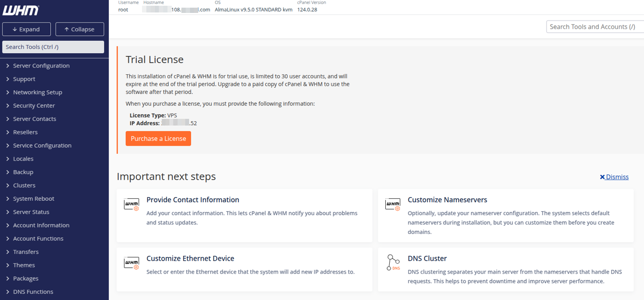Click the DNS Cluster icon
644x300 pixels.
393,263
